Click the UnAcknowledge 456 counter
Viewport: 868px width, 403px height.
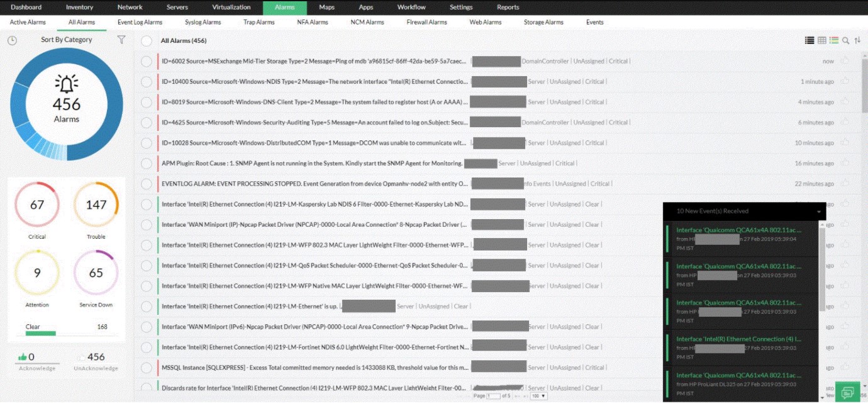(x=95, y=356)
